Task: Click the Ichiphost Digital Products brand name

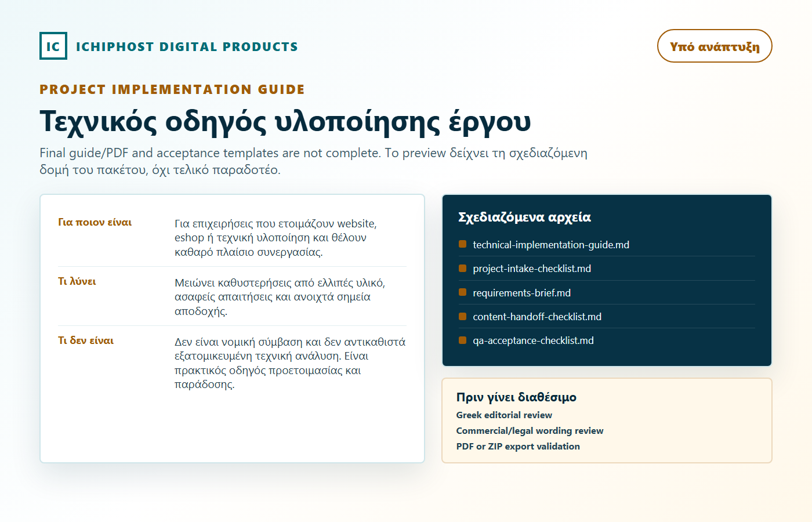Action: point(187,47)
